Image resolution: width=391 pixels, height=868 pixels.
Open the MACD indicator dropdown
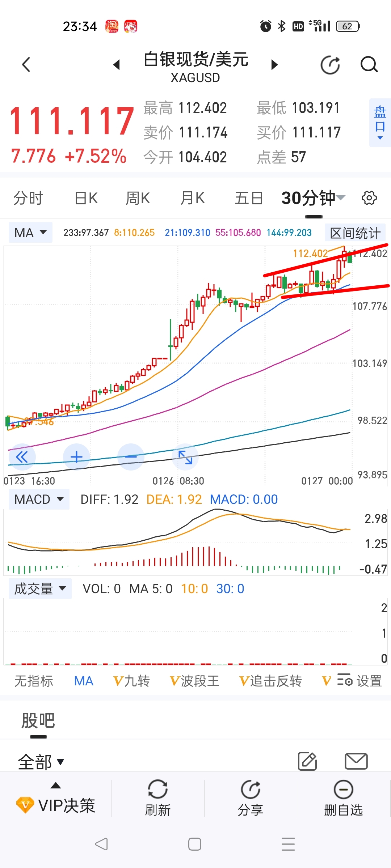tap(39, 499)
